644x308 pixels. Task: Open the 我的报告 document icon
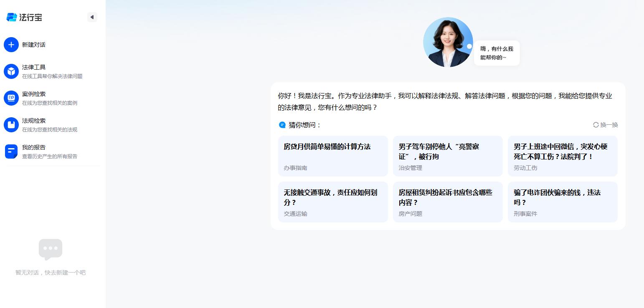(11, 151)
